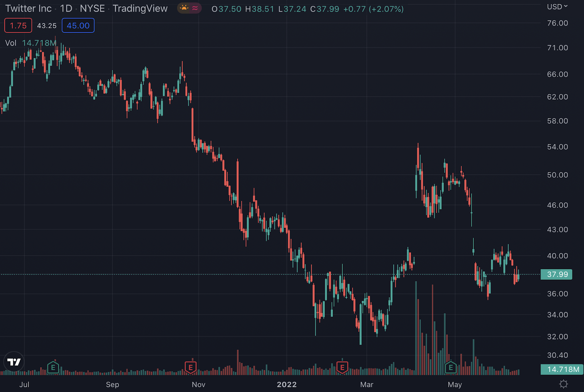Click the 76.00 price axis label
The width and height of the screenshot is (584, 392).
(x=557, y=23)
